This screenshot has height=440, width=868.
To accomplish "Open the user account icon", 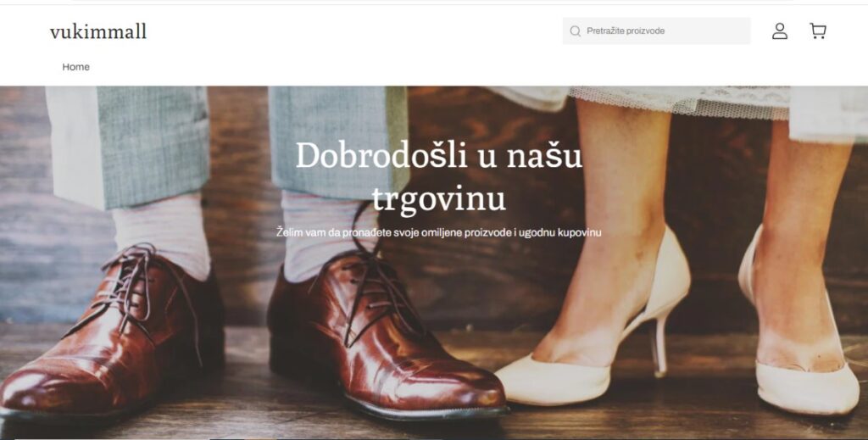I will pos(780,31).
